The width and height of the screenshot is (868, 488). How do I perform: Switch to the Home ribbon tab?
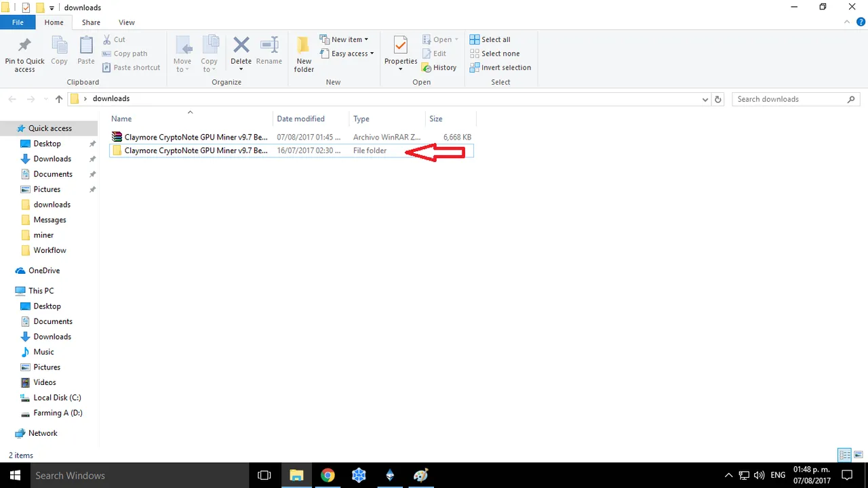point(54,22)
